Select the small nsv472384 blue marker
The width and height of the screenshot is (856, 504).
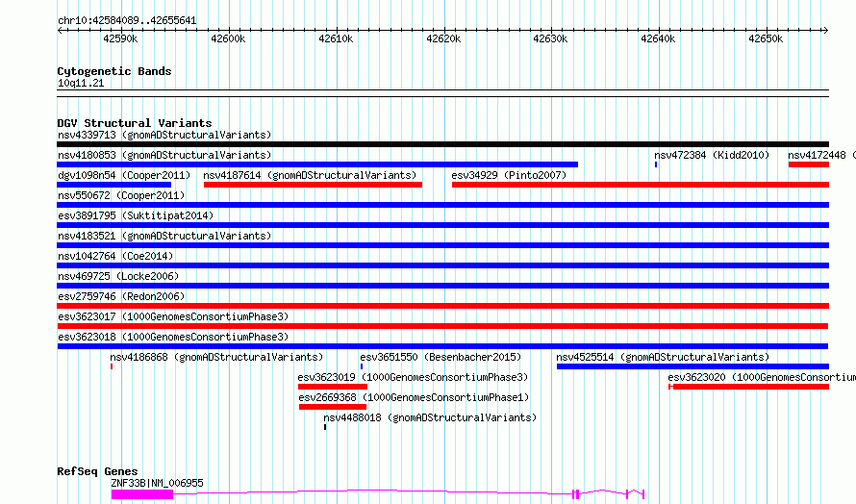click(656, 164)
